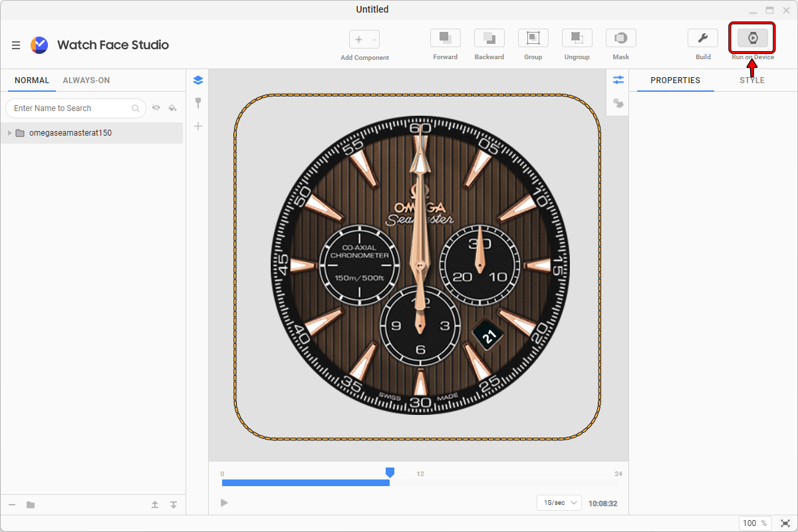798x532 pixels.
Task: Bring selection Forward
Action: (x=446, y=38)
